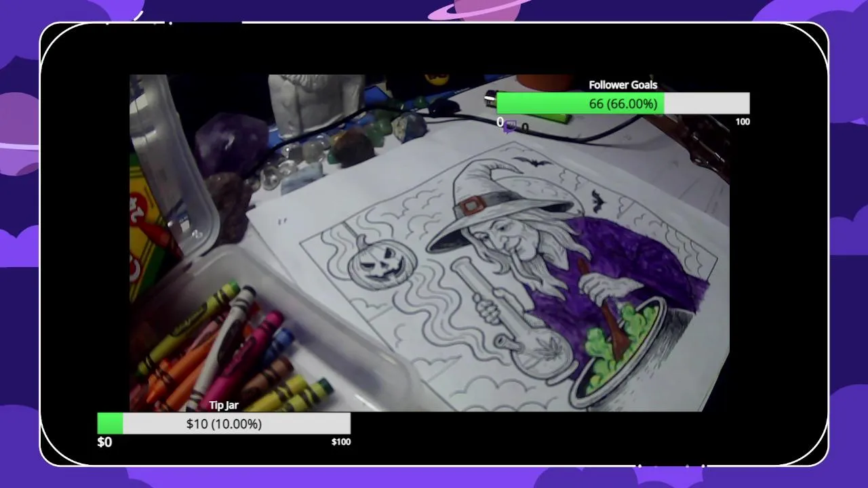Click the "$10 (10.00%)" tip value
Image resolution: width=868 pixels, height=488 pixels.
pyautogui.click(x=224, y=424)
